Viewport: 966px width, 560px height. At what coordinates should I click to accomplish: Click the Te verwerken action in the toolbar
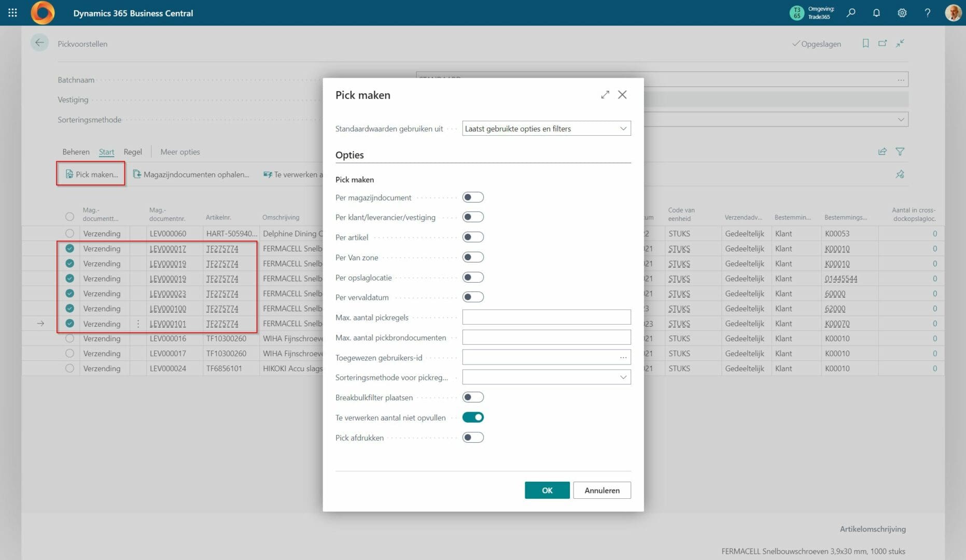[293, 174]
